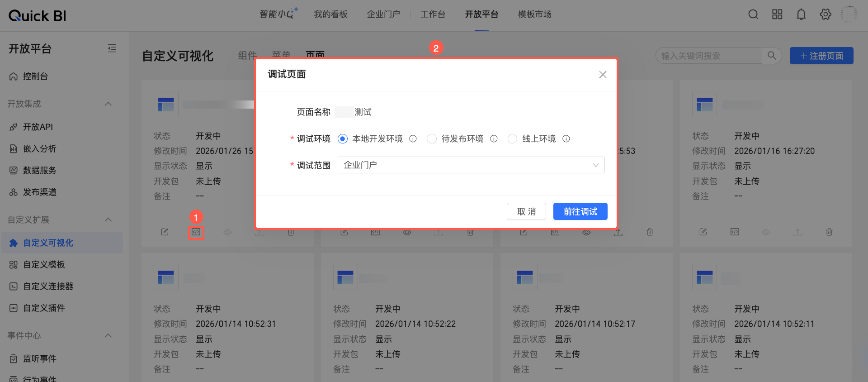Upload package for card modified 2026/01/26
This screenshot has height=382, width=868.
259,233
